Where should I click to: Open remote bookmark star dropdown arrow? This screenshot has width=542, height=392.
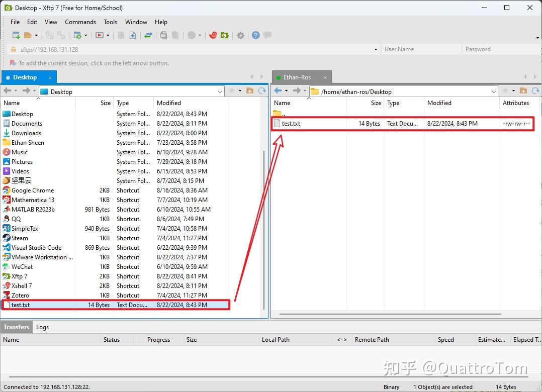[514, 90]
